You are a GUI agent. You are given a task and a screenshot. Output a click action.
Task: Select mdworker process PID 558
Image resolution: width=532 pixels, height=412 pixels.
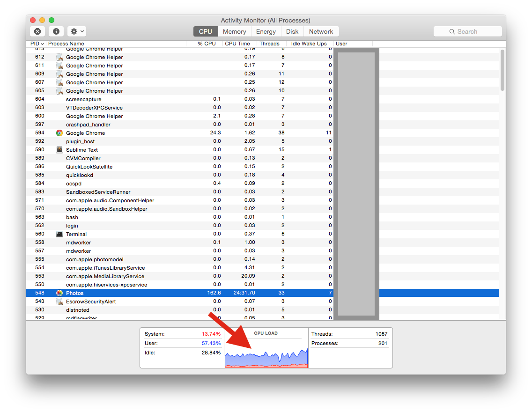click(262, 243)
